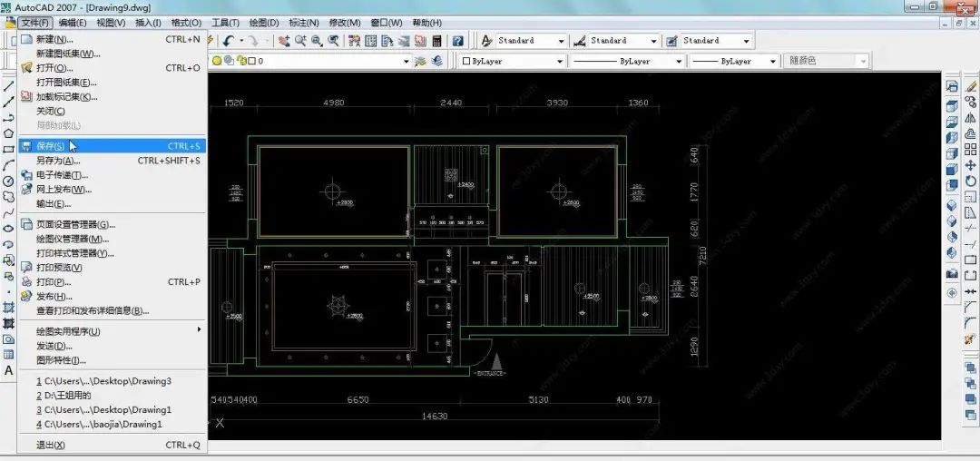Select the Hatch tool
980x461 pixels.
[9, 308]
